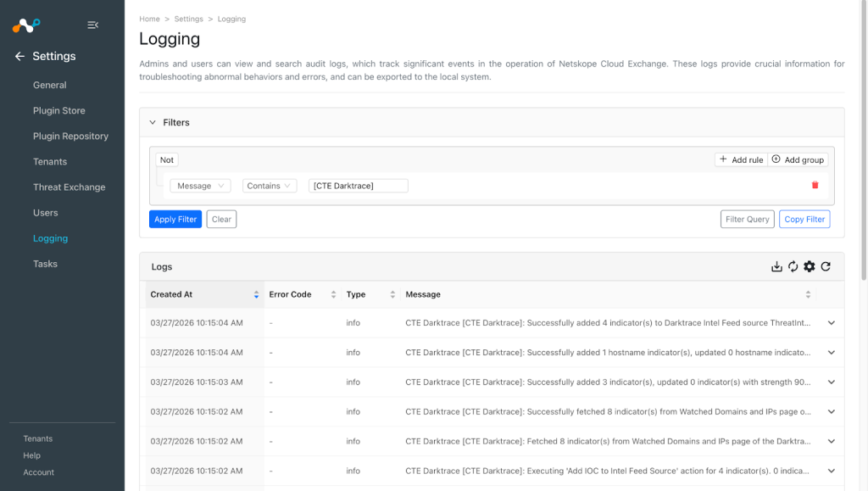Expand the 'Successfully added 4 indicator(s)' log row

(x=831, y=323)
